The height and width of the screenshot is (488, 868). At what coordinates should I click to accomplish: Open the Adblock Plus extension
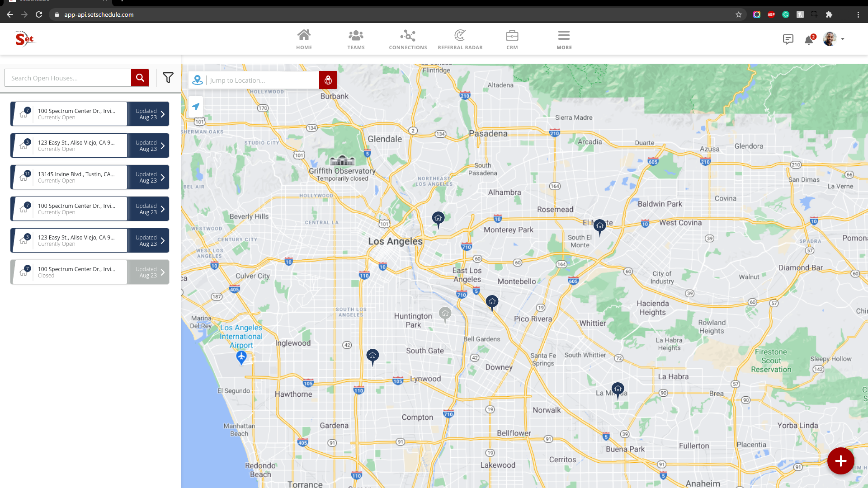tap(771, 14)
